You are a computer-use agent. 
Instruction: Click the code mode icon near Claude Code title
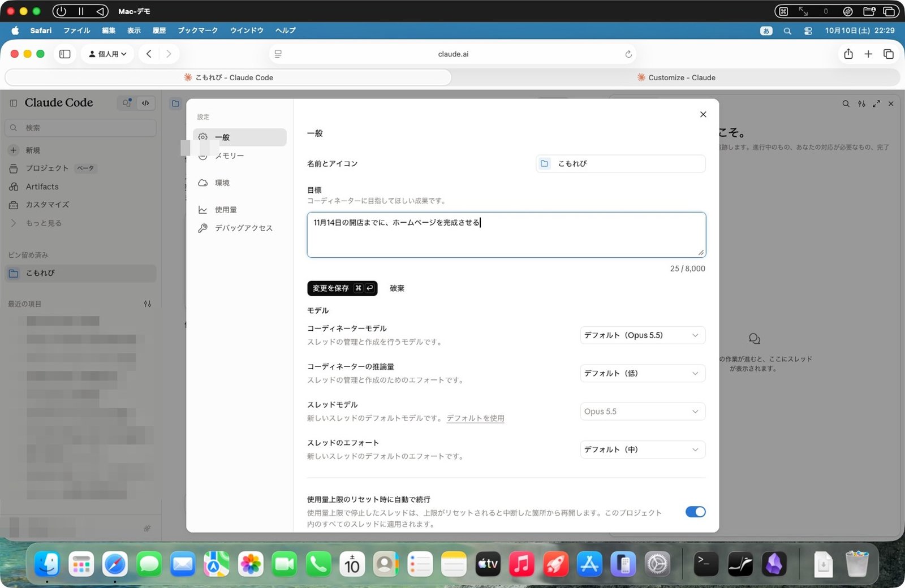[x=145, y=103]
